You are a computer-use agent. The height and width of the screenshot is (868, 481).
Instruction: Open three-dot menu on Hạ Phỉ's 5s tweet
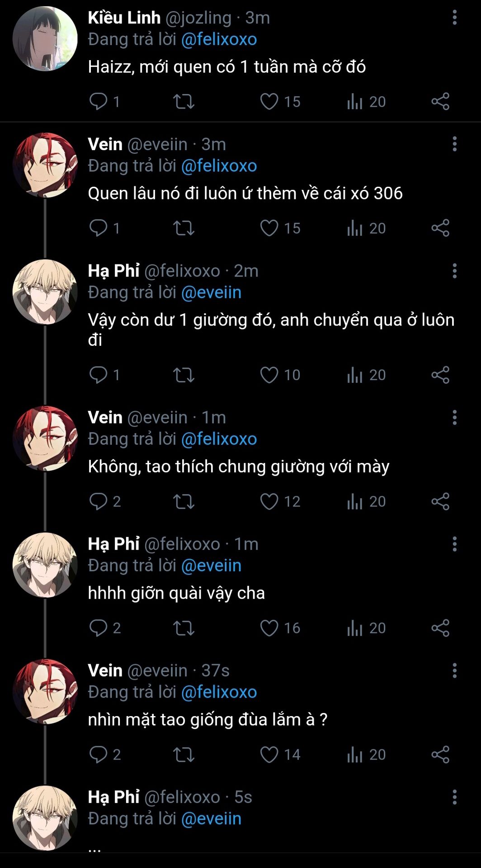[454, 797]
